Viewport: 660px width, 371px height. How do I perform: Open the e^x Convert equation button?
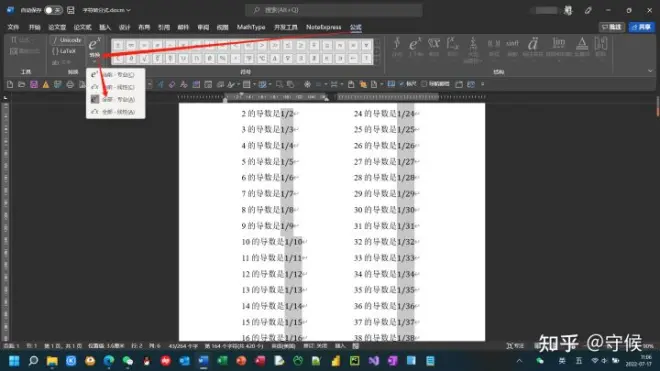click(x=95, y=48)
